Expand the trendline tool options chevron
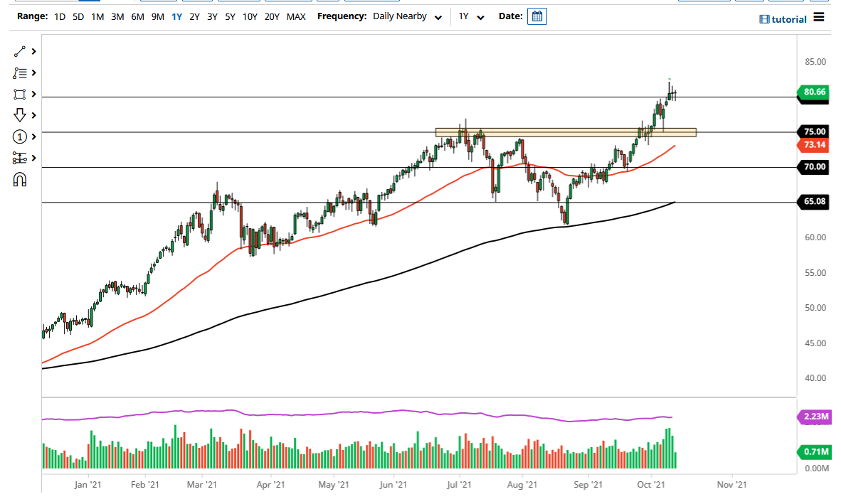 point(33,51)
